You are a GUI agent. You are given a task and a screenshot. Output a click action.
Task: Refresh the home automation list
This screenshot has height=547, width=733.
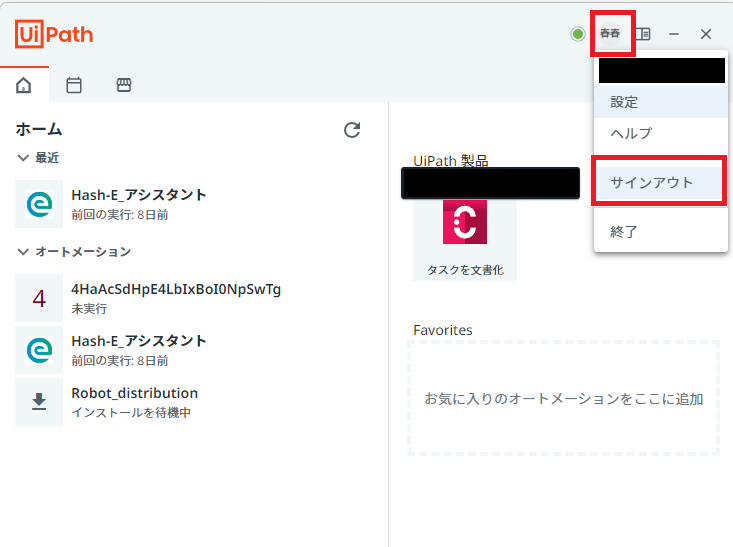352,130
